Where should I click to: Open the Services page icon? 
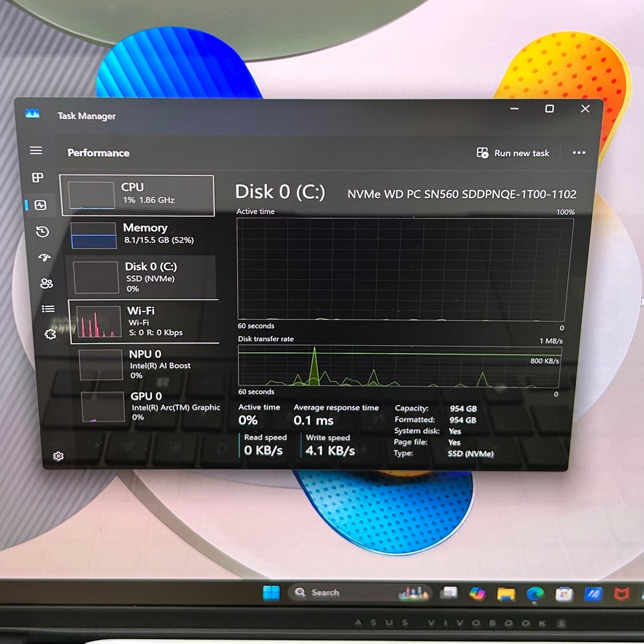(50, 334)
